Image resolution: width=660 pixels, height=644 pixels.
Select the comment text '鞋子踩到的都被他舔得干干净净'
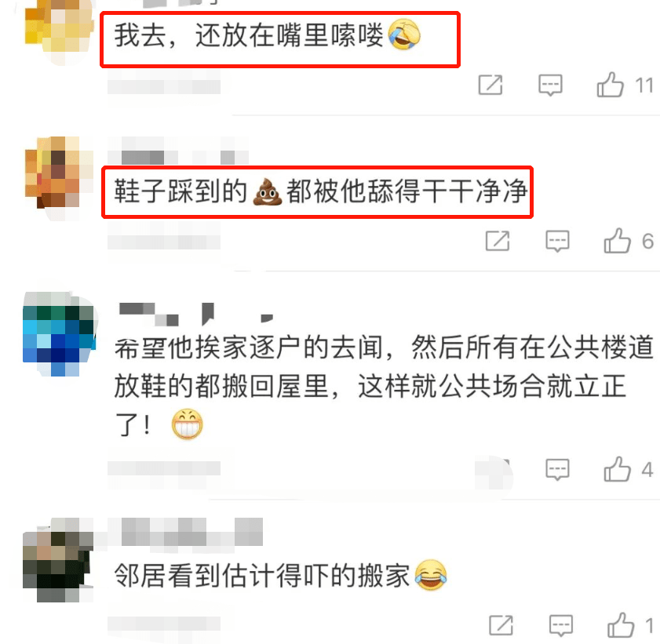[x=321, y=191]
